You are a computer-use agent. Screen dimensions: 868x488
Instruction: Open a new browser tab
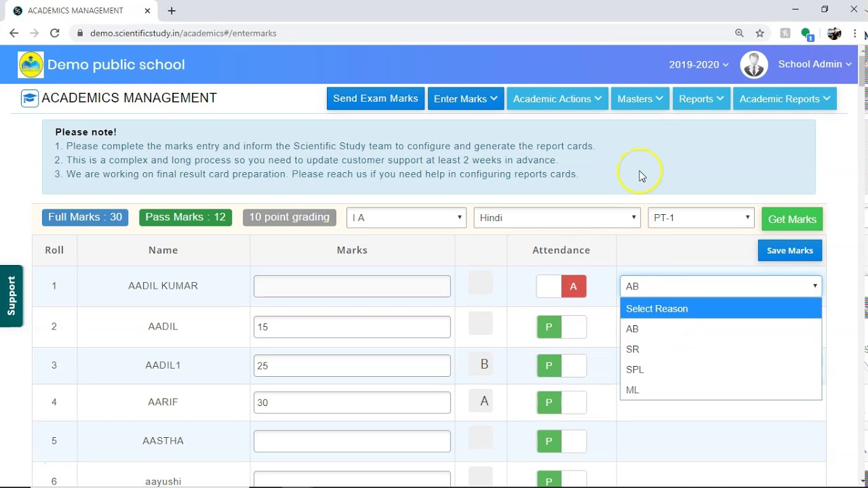[x=172, y=11]
